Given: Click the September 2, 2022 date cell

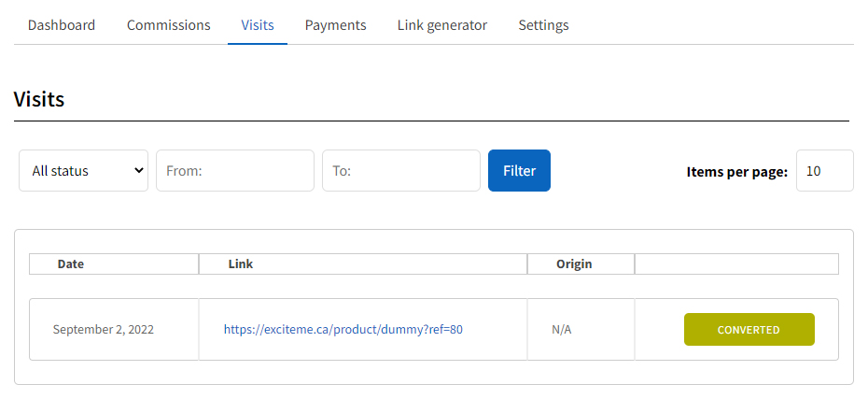Looking at the screenshot, I should 104,330.
